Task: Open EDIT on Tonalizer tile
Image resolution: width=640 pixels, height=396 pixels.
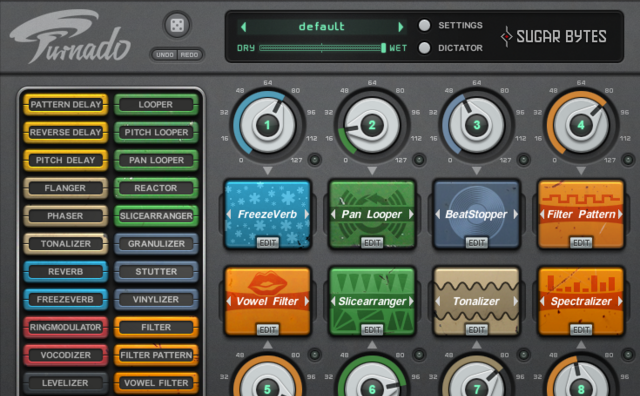Action: pyautogui.click(x=477, y=330)
